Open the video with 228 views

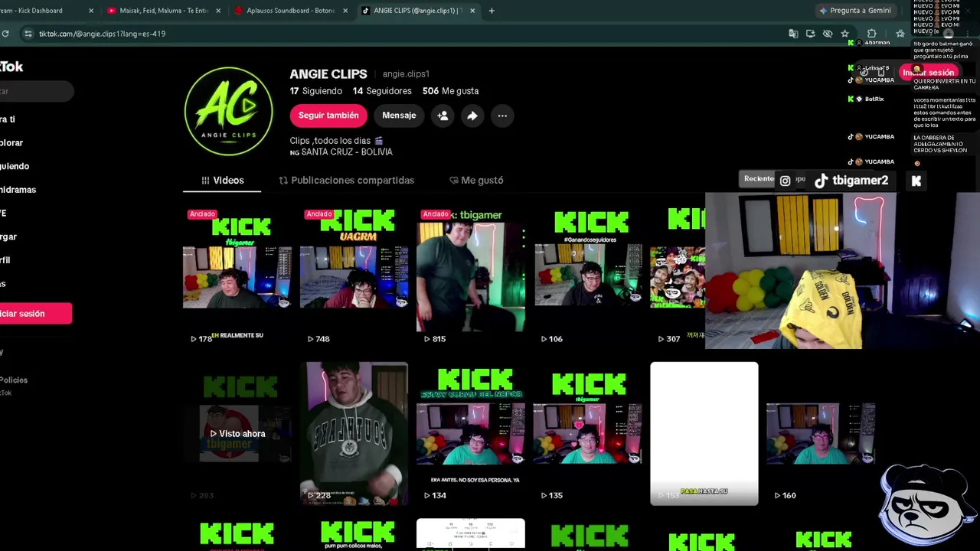point(354,433)
